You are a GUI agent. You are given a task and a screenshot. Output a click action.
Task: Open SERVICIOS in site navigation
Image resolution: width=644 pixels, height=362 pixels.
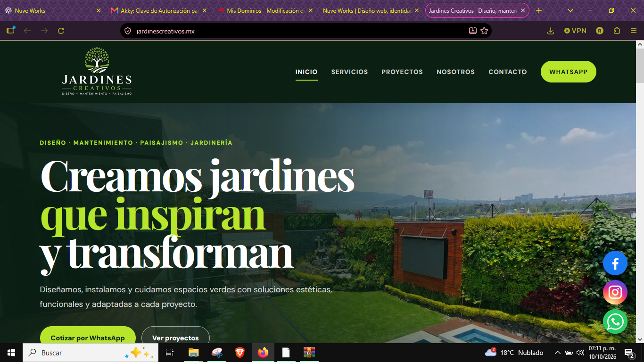(x=349, y=72)
